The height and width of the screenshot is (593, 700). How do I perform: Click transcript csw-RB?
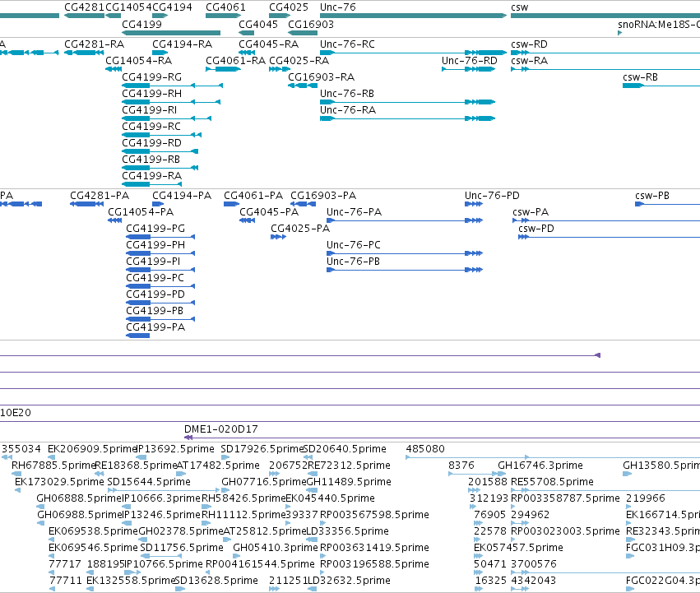pyautogui.click(x=661, y=86)
